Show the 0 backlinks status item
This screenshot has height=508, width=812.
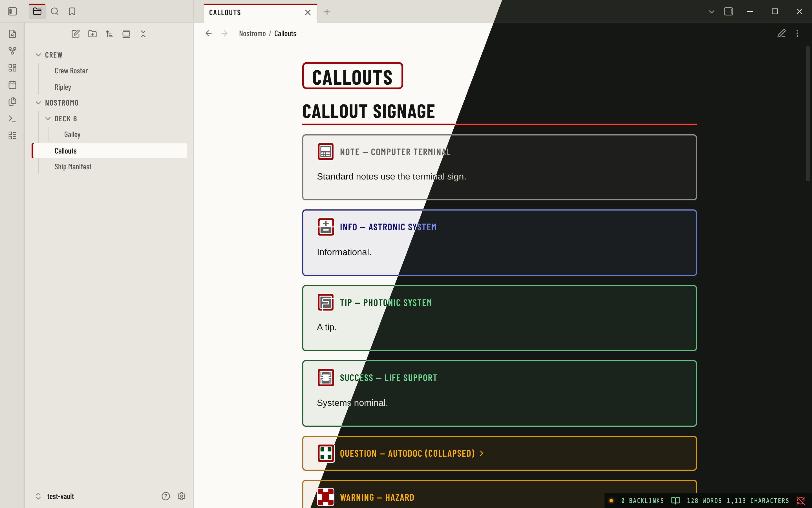(642, 501)
